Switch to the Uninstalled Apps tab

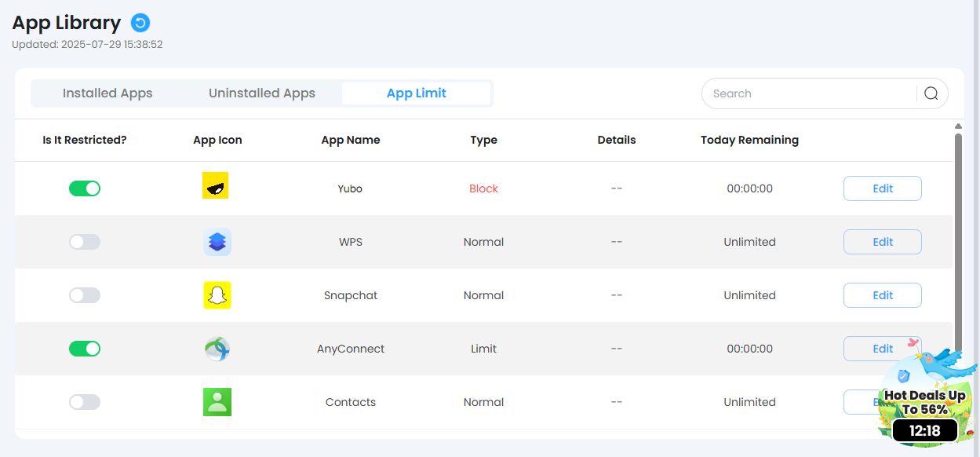(x=262, y=93)
